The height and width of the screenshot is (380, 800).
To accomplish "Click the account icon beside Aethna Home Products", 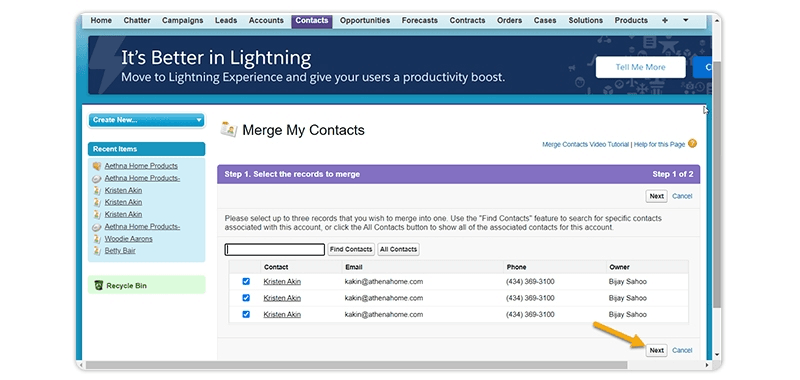I will point(97,166).
